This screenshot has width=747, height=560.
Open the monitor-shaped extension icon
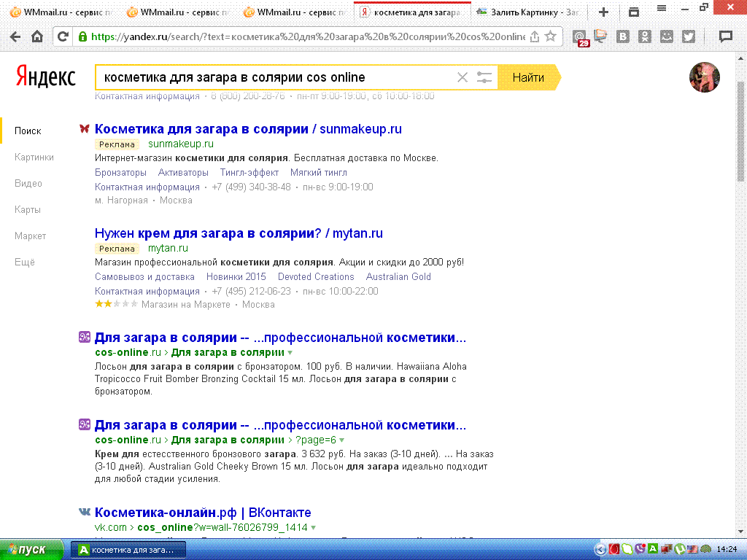coord(601,36)
